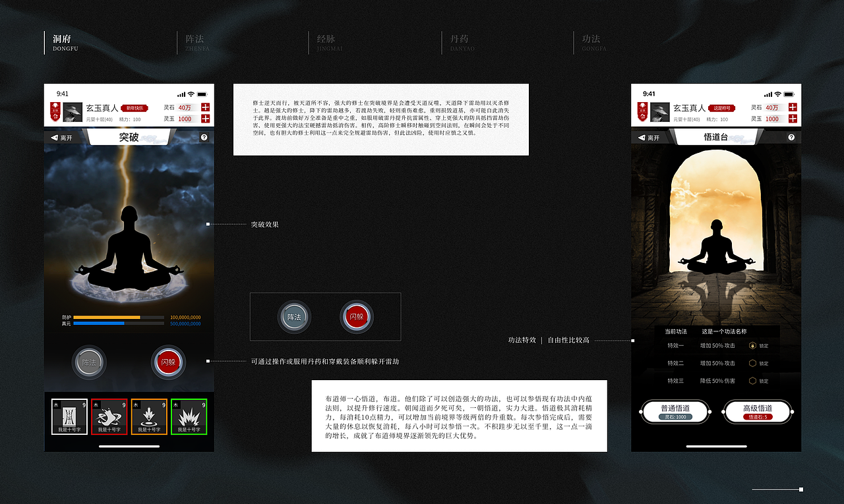The width and height of the screenshot is (844, 504).
Task: Open the 经脉 JINGMAI section
Action: click(326, 43)
